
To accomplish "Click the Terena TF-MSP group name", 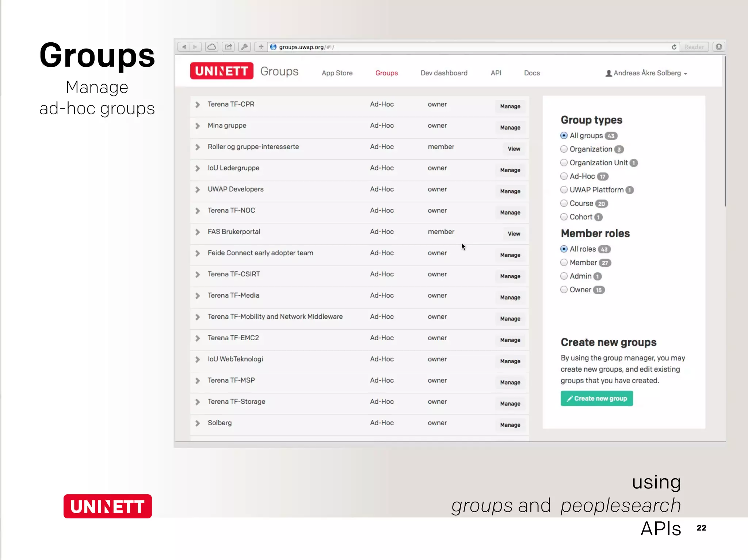I will point(231,380).
